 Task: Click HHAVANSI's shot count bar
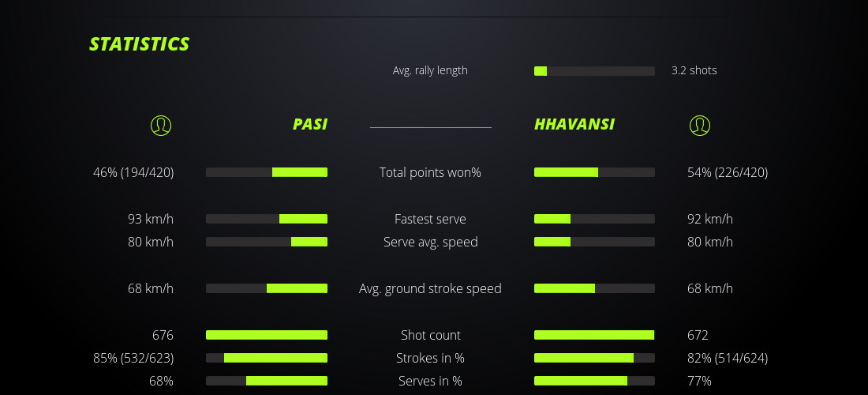(594, 335)
